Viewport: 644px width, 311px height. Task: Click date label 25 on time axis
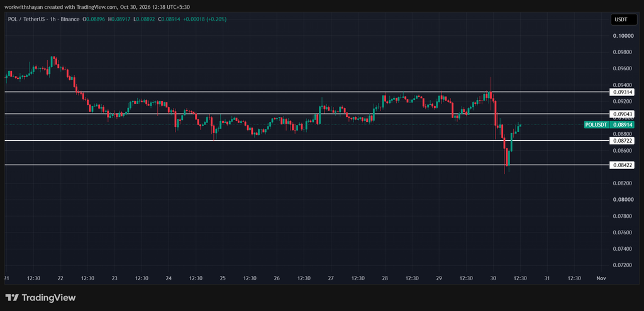tap(223, 278)
